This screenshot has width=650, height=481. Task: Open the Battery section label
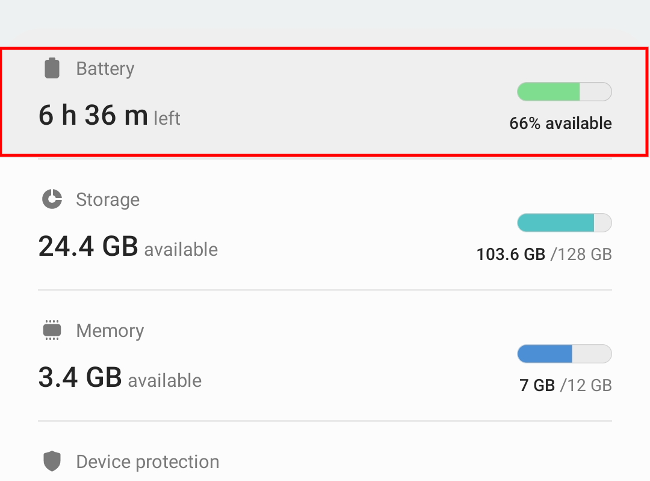[x=105, y=69]
